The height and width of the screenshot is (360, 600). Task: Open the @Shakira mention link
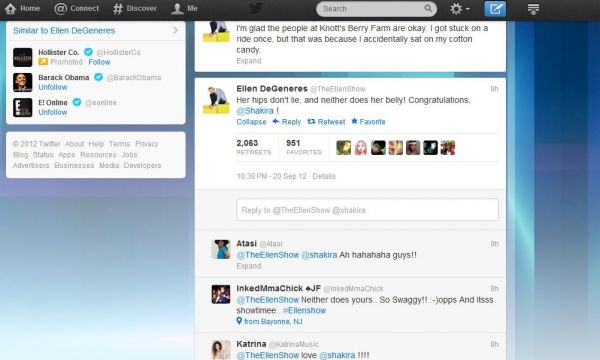click(255, 111)
